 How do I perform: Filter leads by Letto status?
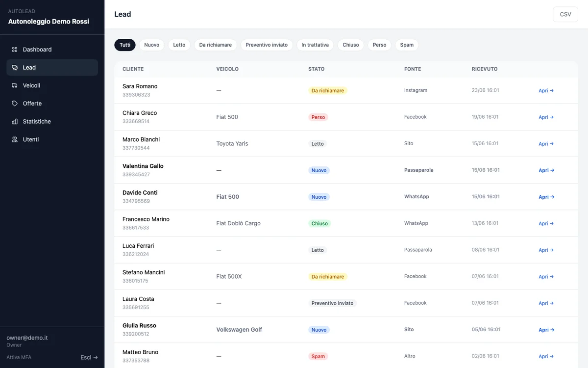tap(179, 45)
